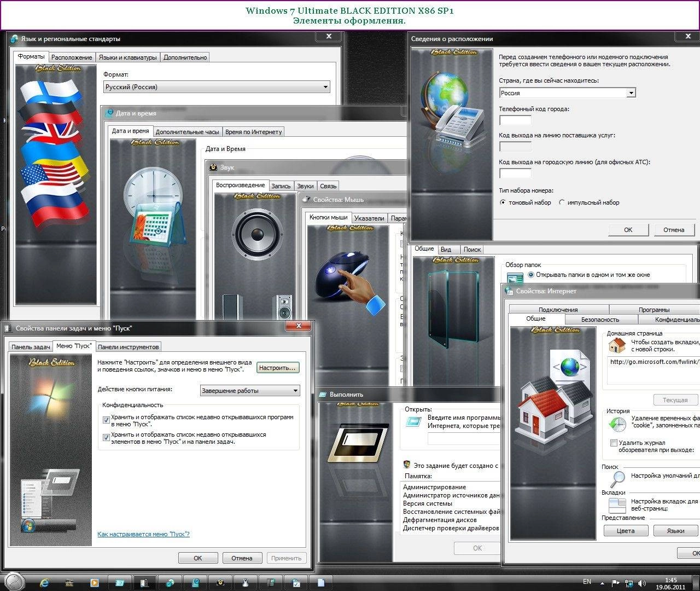Click the volume speaker tray icon
The width and height of the screenshot is (700, 591).
(x=642, y=583)
